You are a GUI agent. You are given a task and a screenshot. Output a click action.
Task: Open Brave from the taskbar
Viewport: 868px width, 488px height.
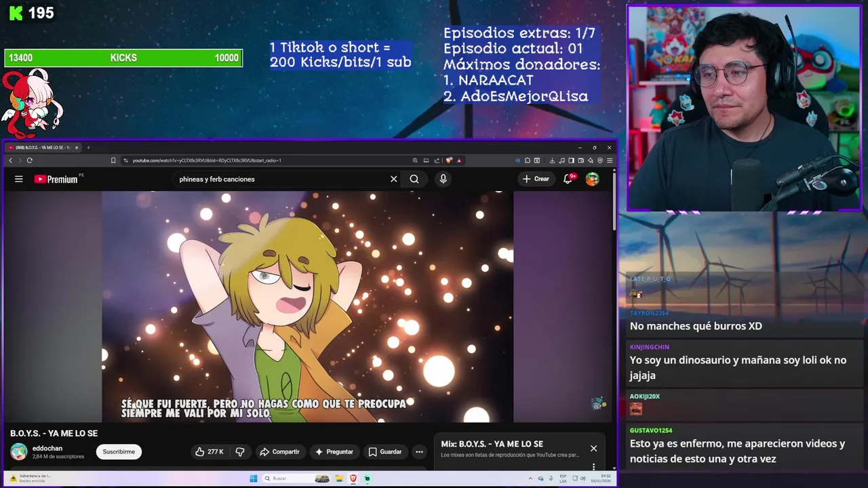353,479
